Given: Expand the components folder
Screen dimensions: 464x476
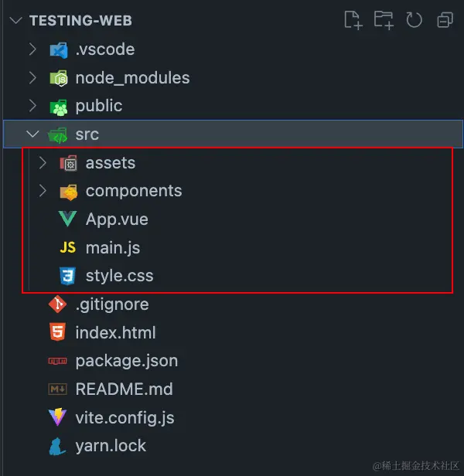Looking at the screenshot, I should pos(133,191).
